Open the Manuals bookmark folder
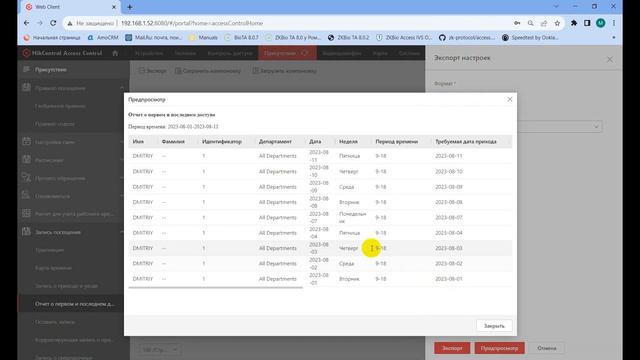 pos(203,38)
